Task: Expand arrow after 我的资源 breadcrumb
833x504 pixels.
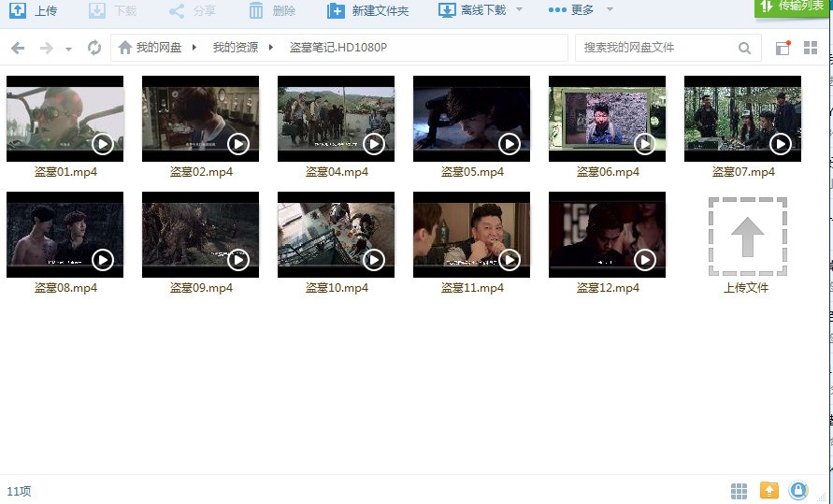Action: [271, 48]
